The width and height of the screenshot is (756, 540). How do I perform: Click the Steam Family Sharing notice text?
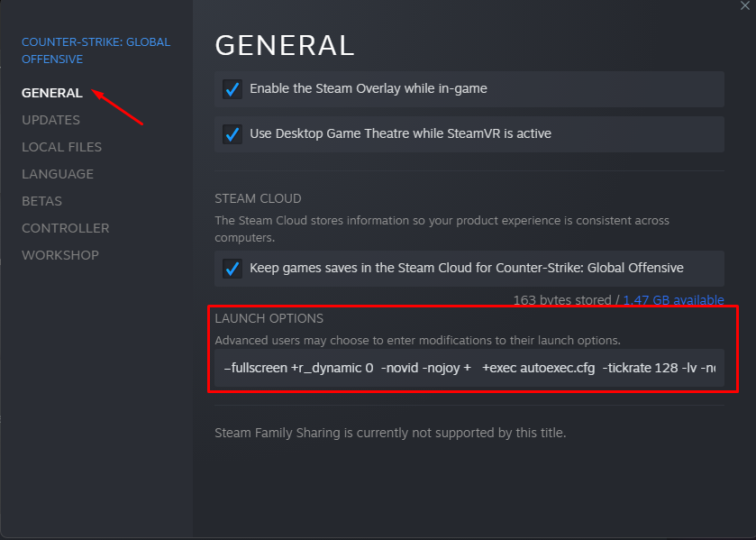click(390, 433)
